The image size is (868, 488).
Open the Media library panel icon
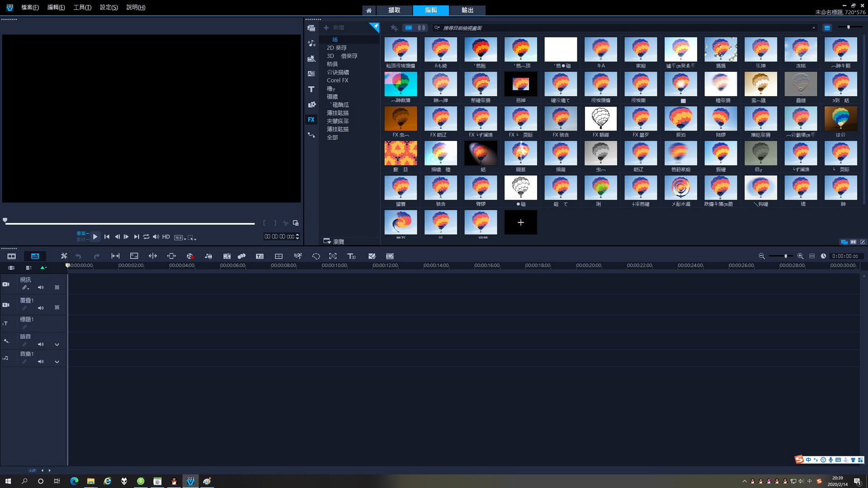pyautogui.click(x=311, y=28)
